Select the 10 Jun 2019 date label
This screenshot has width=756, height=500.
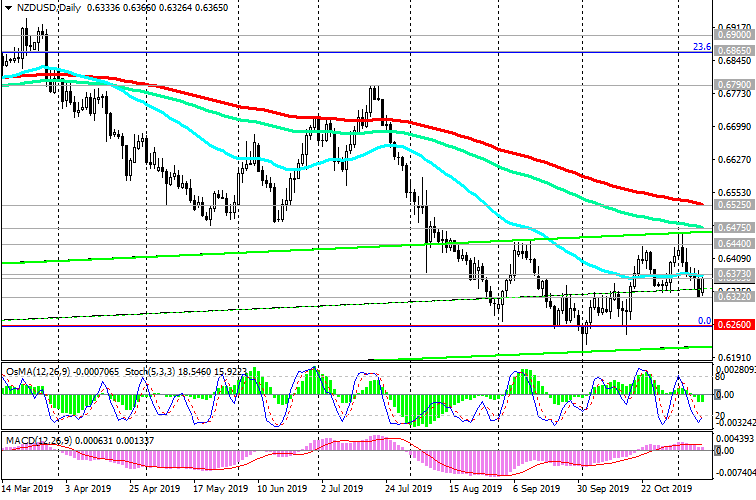[x=280, y=493]
